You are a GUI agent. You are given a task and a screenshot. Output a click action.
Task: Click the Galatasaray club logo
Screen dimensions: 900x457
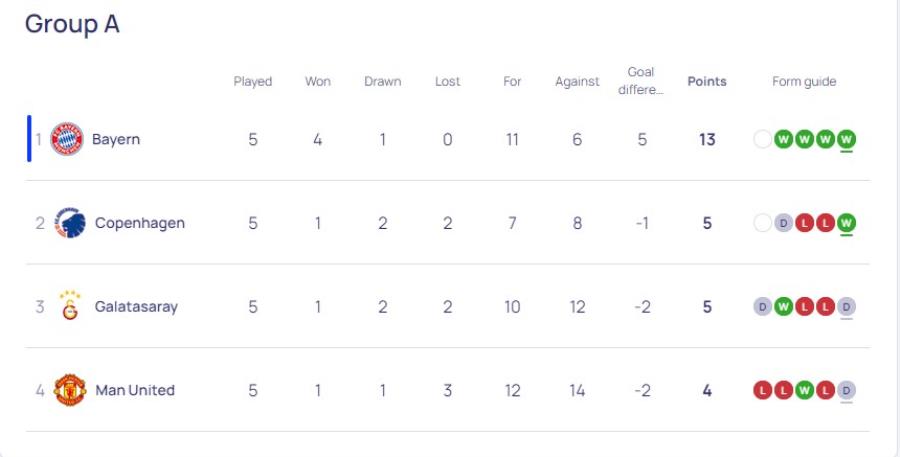[x=70, y=305]
